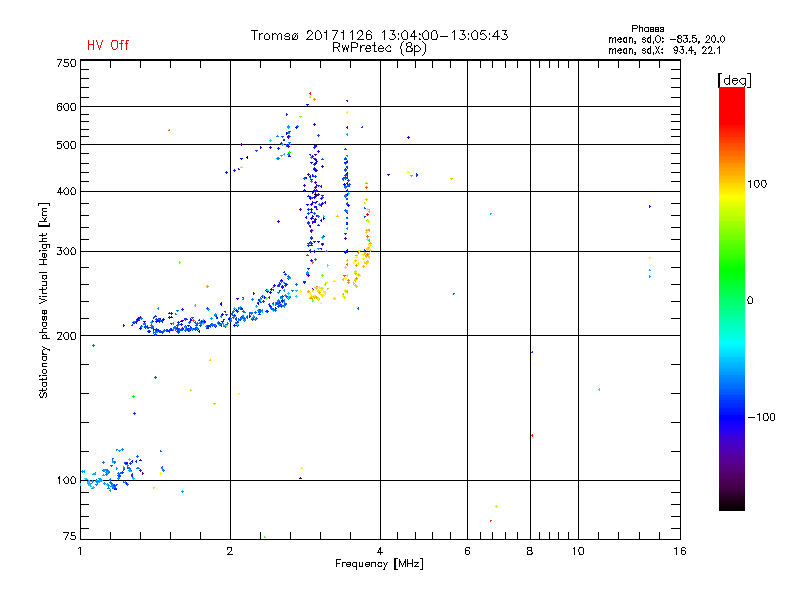Viewport: 800px width, 600px height.
Task: Click the 'Stationary phase Virtual Height [km]' axis label
Action: tap(44, 300)
